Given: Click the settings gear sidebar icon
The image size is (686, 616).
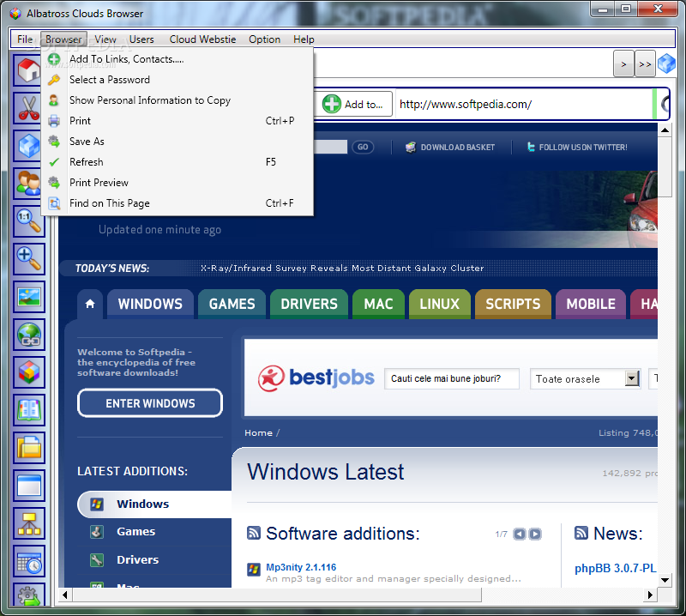Looking at the screenshot, I should [x=29, y=595].
